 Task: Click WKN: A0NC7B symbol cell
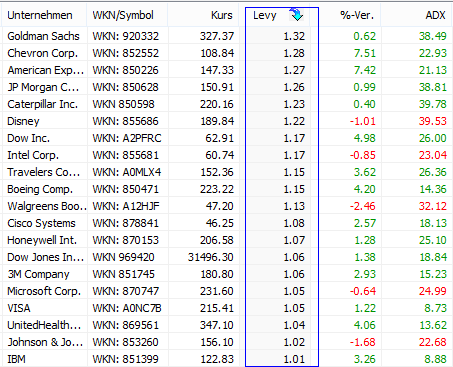pos(127,308)
